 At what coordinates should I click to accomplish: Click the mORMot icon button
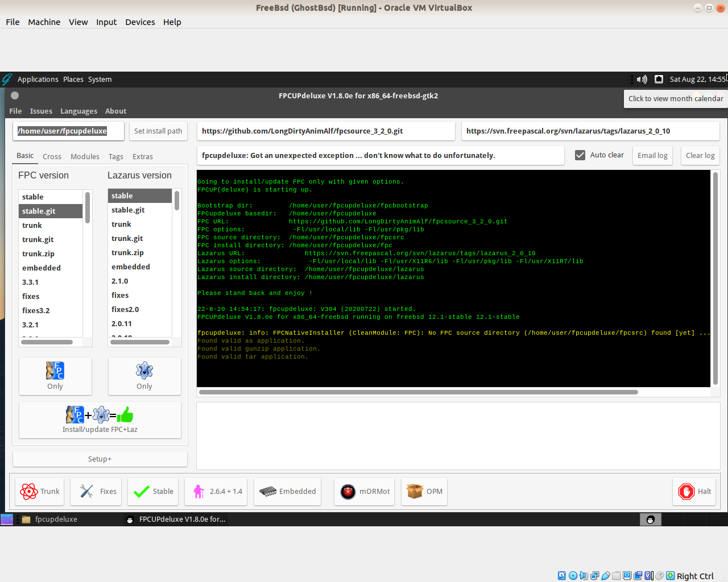click(x=365, y=492)
